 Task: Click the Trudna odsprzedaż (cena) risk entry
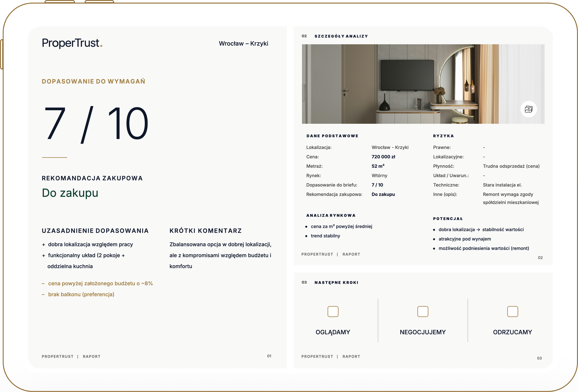[511, 166]
